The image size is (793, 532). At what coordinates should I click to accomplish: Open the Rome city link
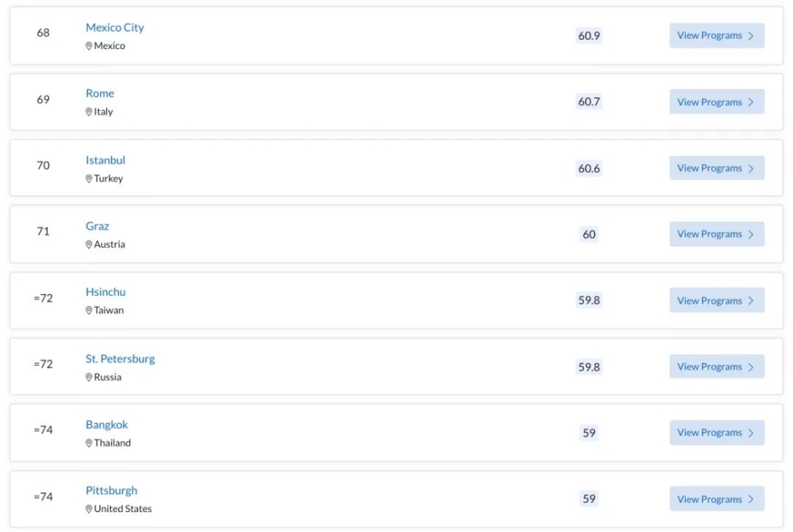click(x=100, y=93)
